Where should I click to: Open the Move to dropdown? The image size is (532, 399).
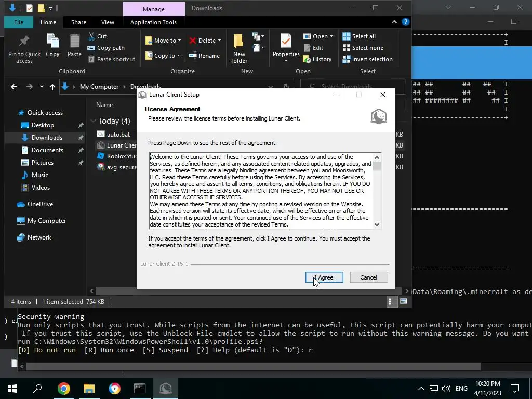click(x=163, y=41)
